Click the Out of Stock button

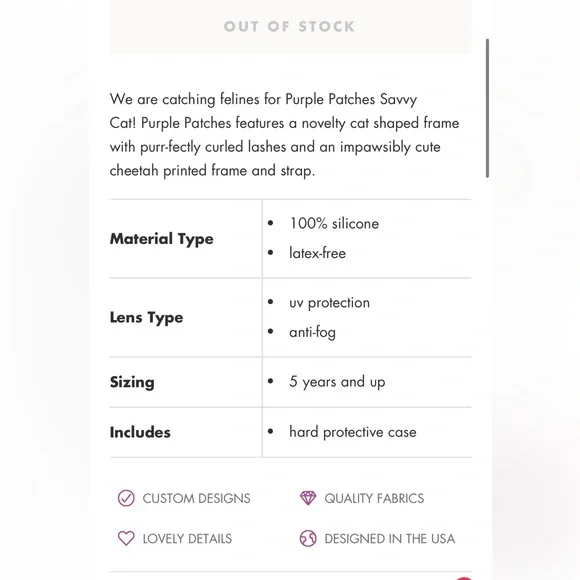point(290,27)
